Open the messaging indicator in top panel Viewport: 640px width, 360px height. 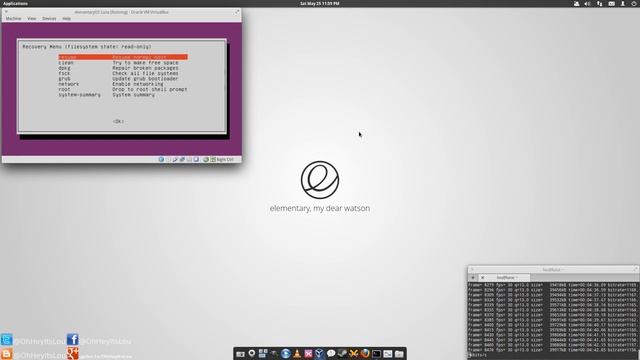pyautogui.click(x=576, y=3)
